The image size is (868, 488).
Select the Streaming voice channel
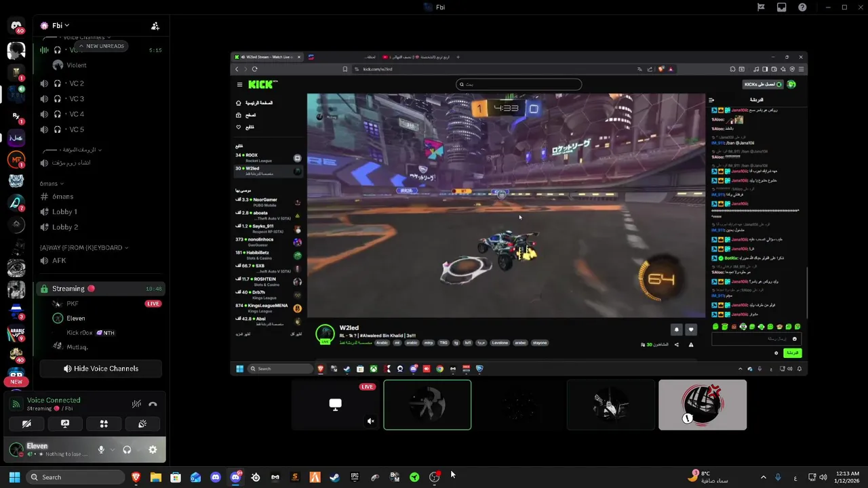100,289
